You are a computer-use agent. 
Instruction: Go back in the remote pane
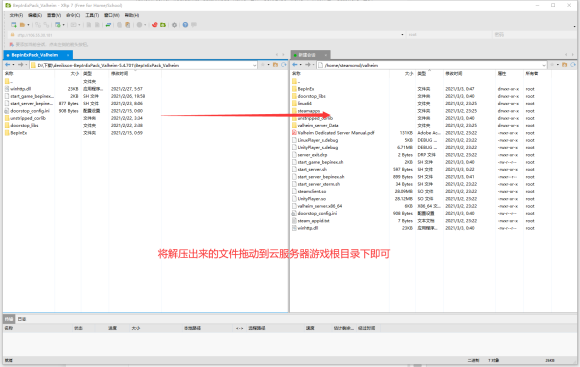(x=295, y=65)
